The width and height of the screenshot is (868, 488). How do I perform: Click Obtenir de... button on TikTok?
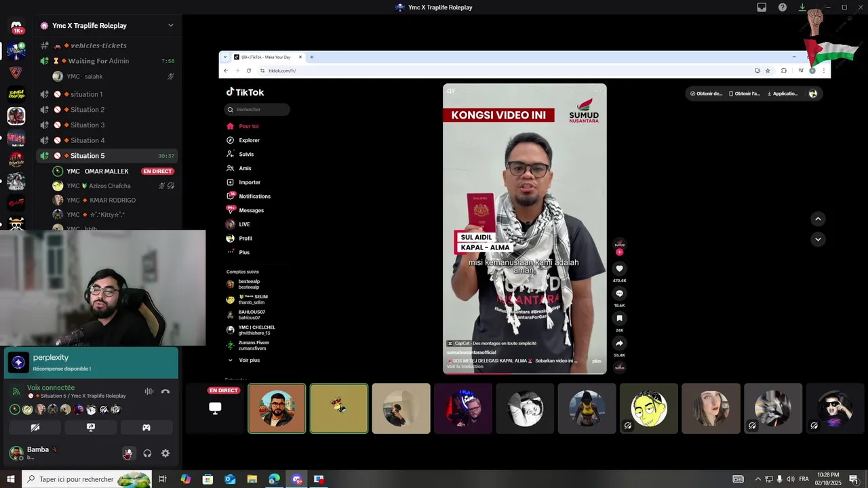pos(706,94)
